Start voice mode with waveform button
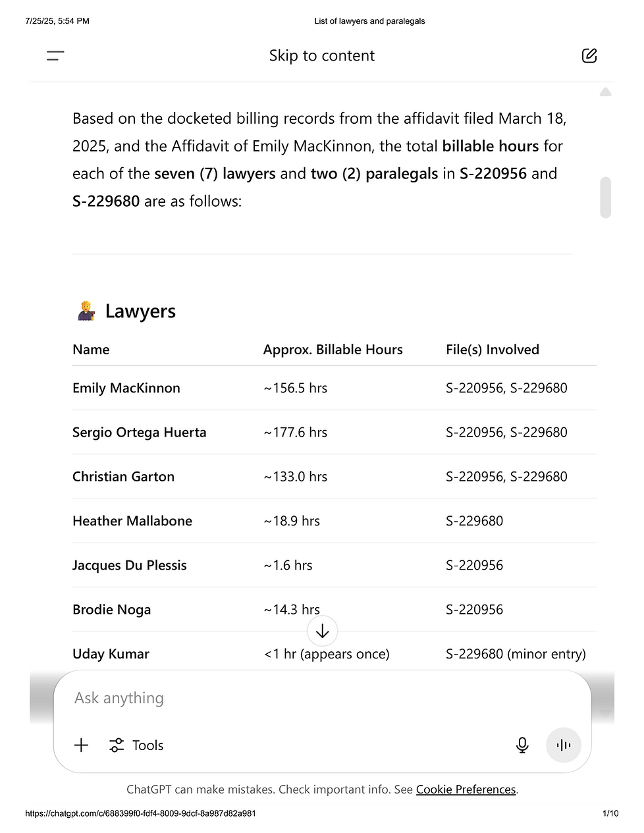 tap(564, 745)
